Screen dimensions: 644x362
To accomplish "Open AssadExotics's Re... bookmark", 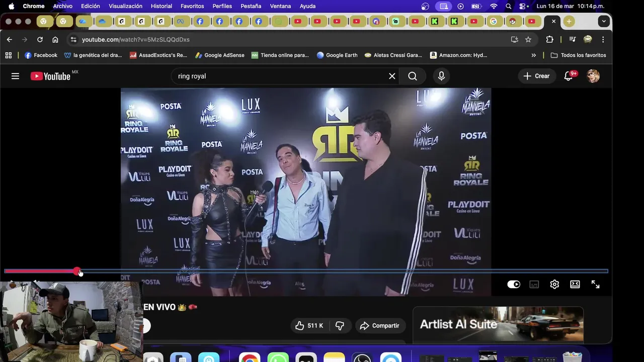I will (158, 55).
